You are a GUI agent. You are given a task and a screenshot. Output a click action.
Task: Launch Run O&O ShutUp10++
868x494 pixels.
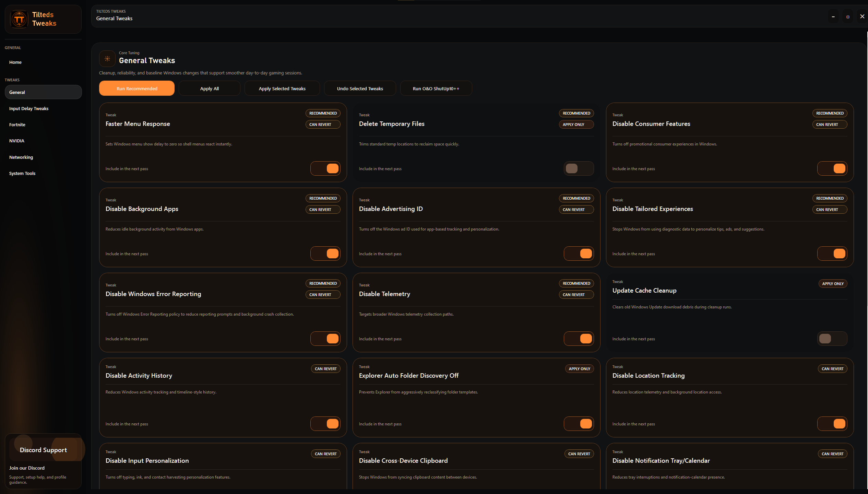click(436, 88)
